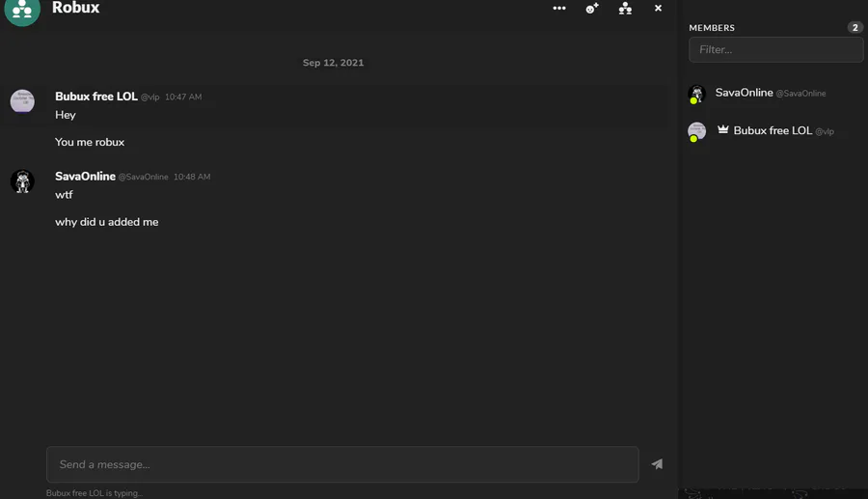The image size is (868, 499).
Task: Select the "why did u added me" message
Action: tap(107, 222)
